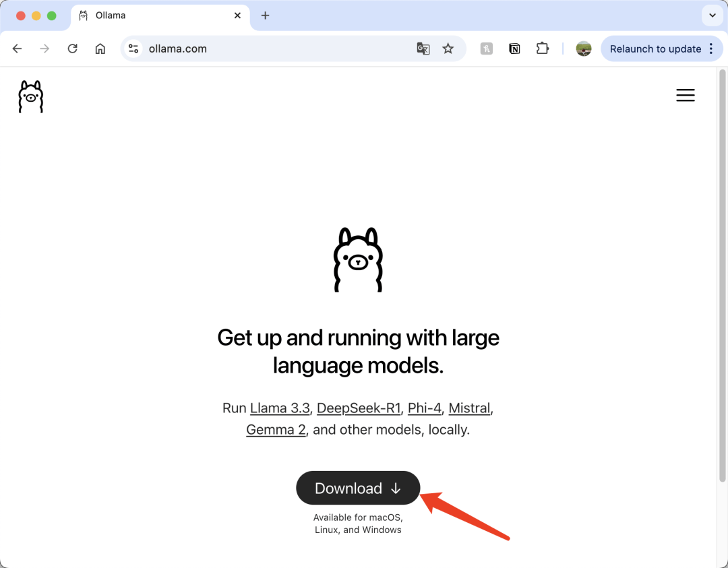Open the Llama 3.3 link
The image size is (728, 568).
point(280,408)
